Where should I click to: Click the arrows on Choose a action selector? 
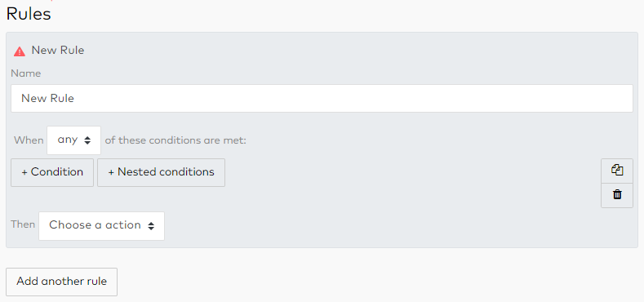click(x=151, y=226)
